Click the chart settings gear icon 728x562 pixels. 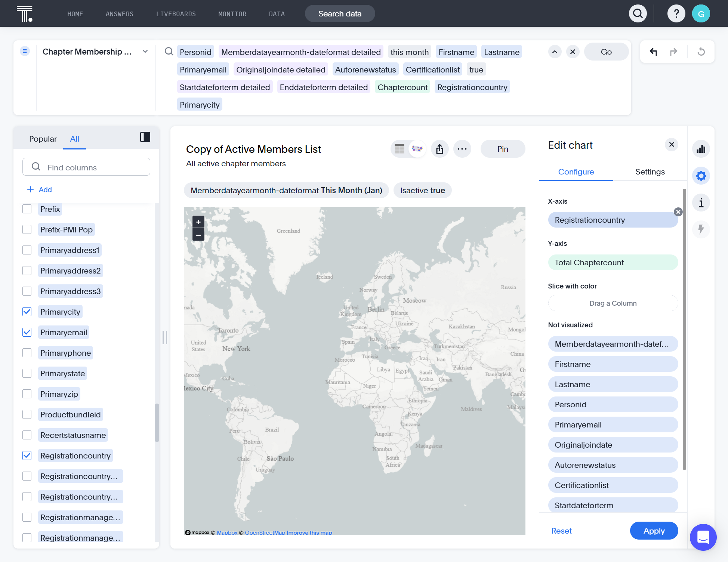click(701, 176)
